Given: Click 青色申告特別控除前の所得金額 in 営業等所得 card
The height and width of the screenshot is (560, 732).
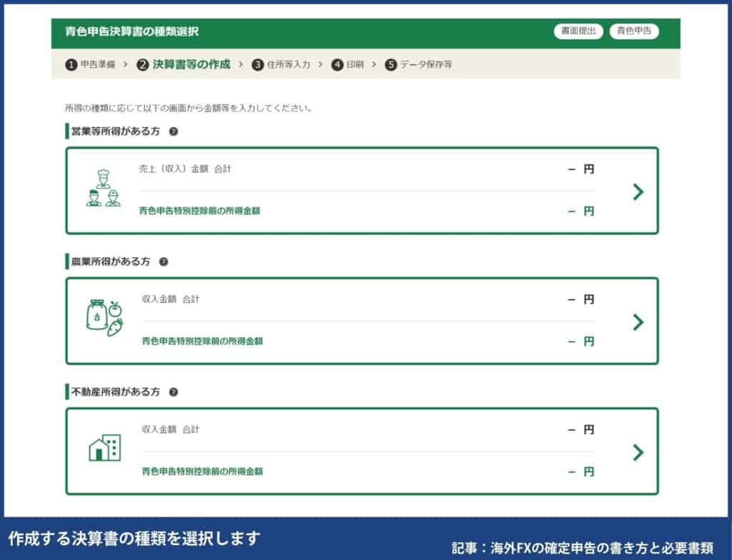Looking at the screenshot, I should (199, 211).
